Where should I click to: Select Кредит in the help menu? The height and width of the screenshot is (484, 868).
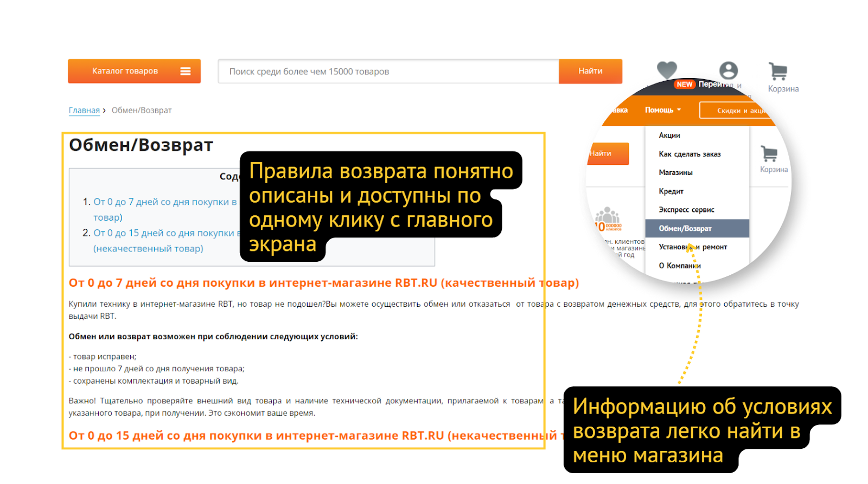pos(671,191)
